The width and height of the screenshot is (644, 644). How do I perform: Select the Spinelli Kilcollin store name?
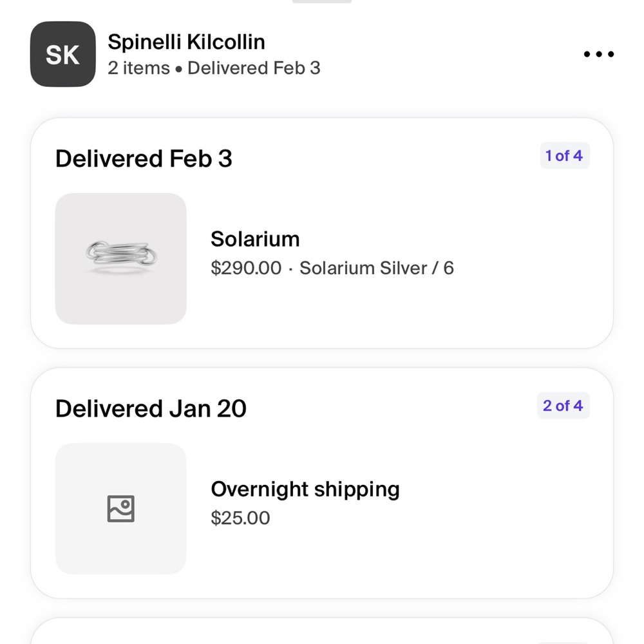pyautogui.click(x=187, y=42)
